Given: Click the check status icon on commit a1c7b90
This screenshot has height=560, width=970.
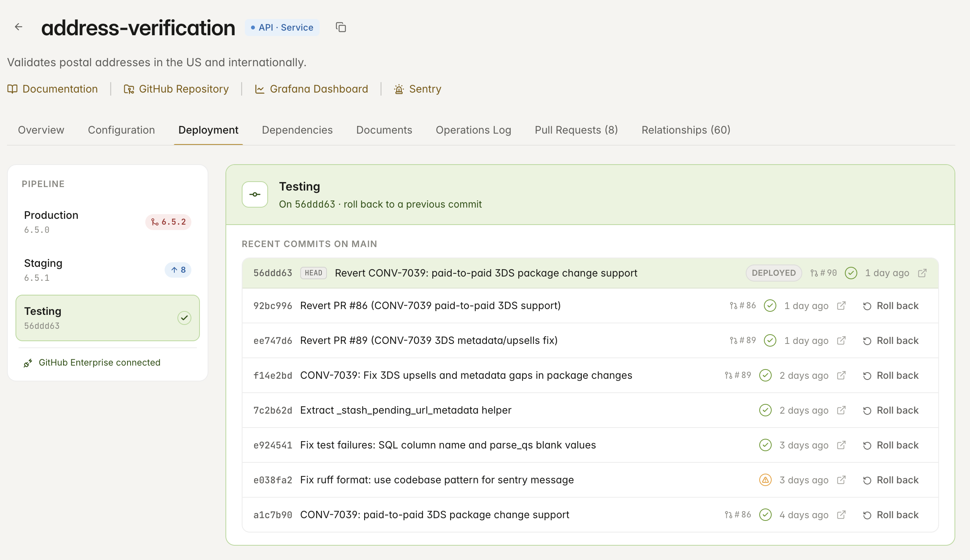Looking at the screenshot, I should tap(765, 515).
